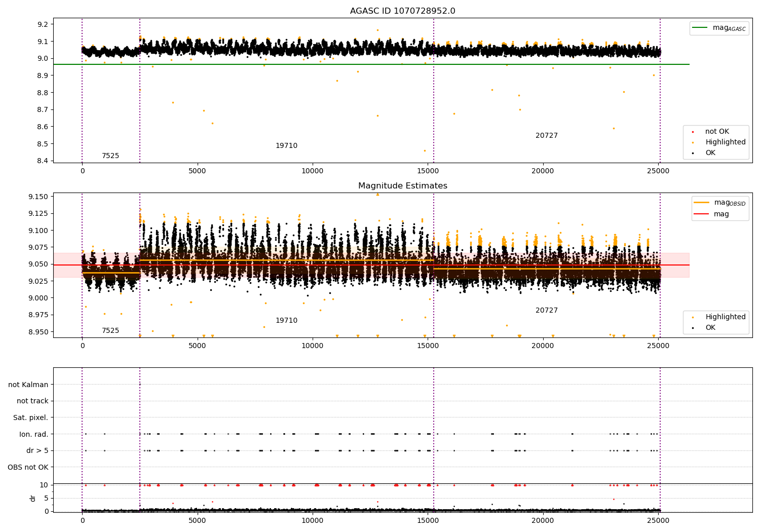The height and width of the screenshot is (532, 760).
Task: Click the 9.050 y-axis tick label
Action: pyautogui.click(x=39, y=264)
